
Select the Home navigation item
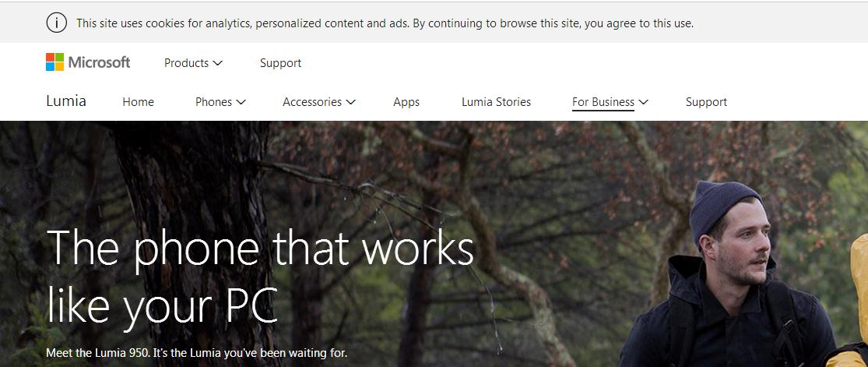pos(138,102)
